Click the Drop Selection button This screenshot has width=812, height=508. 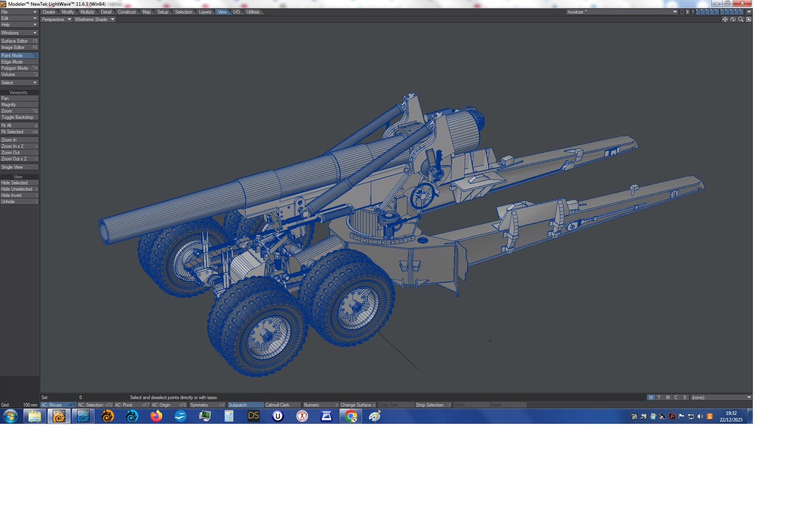click(x=433, y=405)
